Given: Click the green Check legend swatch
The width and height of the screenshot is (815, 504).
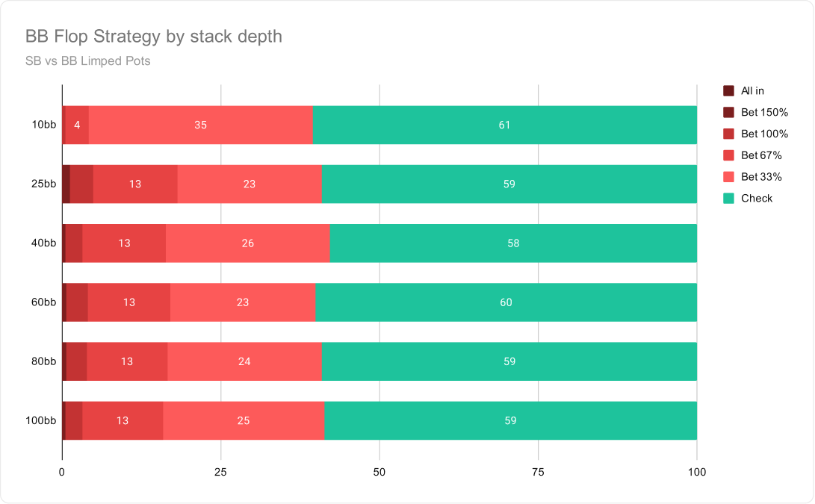Looking at the screenshot, I should [728, 199].
